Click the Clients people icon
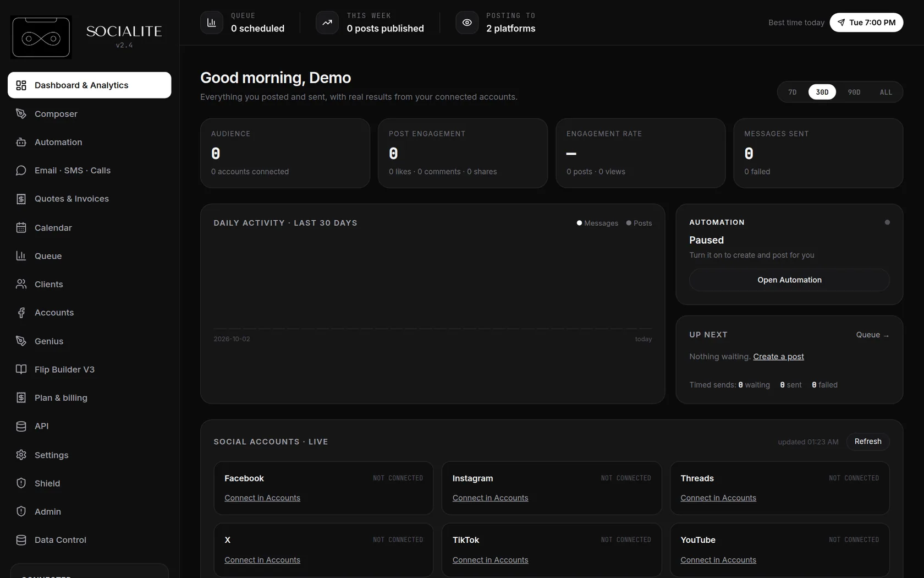 21,284
